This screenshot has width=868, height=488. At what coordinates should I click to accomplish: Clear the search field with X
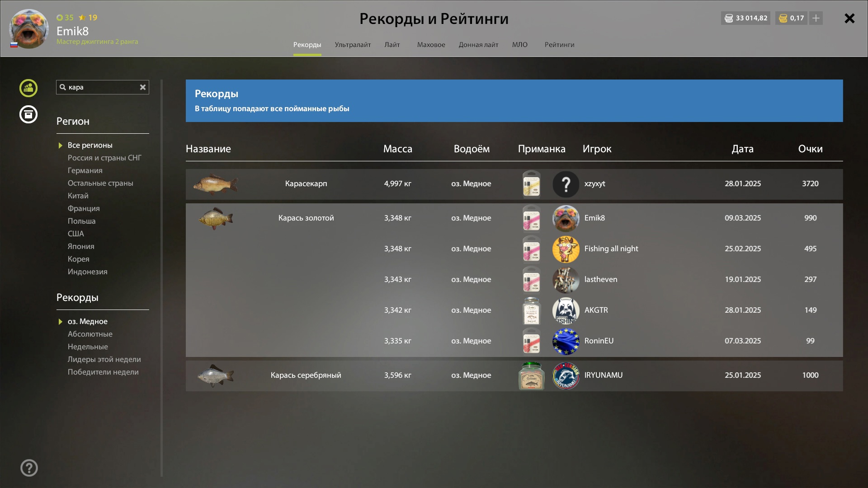[143, 87]
